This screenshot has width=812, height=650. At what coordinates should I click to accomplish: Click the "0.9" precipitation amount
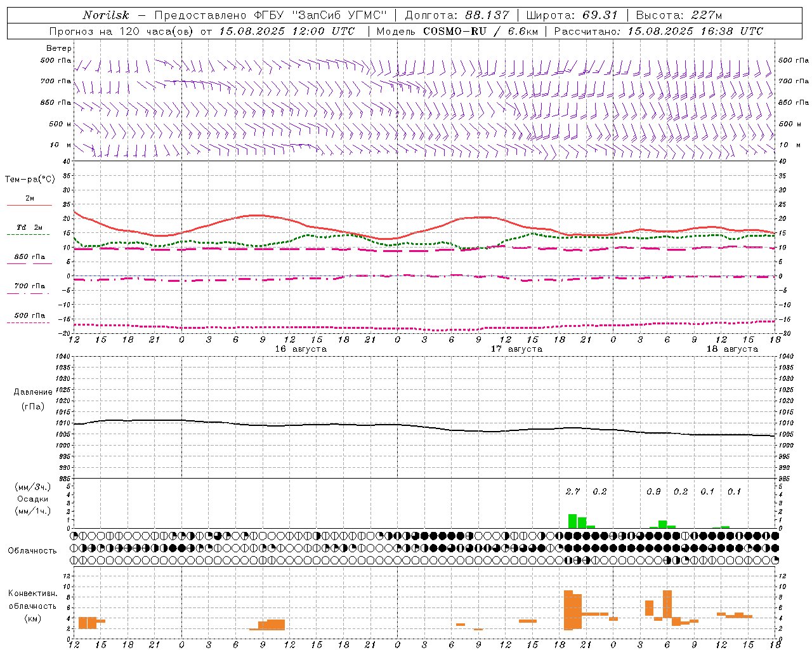(653, 491)
